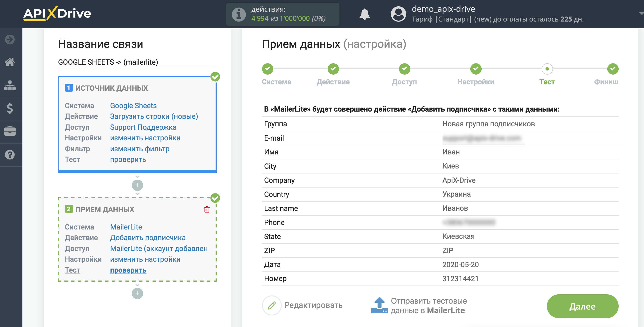This screenshot has height=327, width=644.
Task: Click the user avatar icon
Action: (x=398, y=14)
